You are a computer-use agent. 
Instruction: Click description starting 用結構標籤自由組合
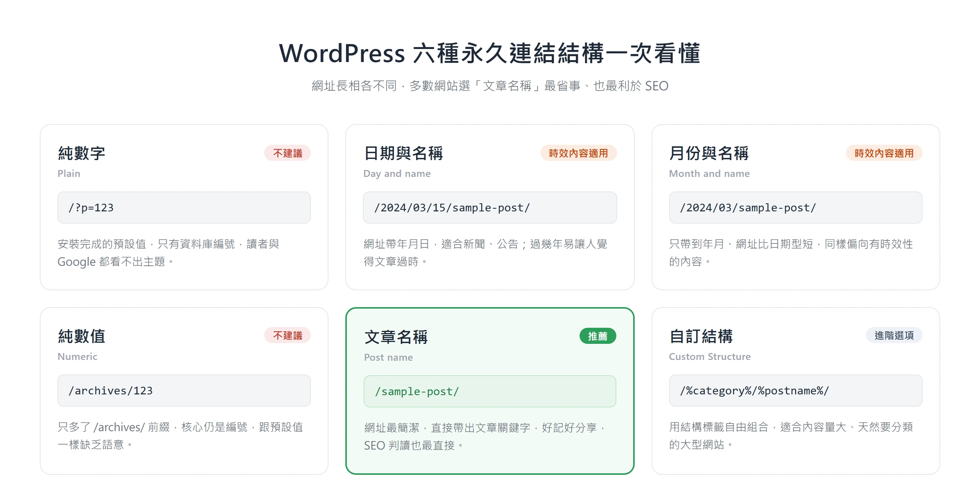coord(791,436)
